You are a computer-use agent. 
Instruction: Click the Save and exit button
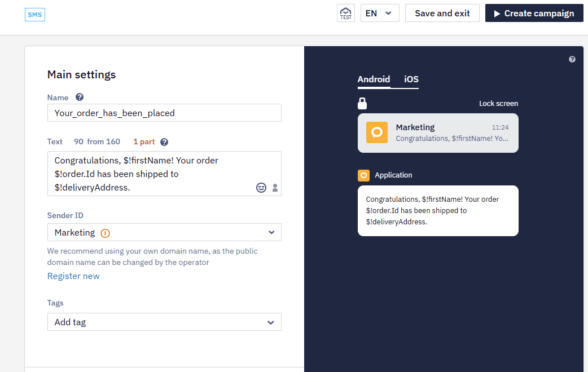[x=442, y=13]
